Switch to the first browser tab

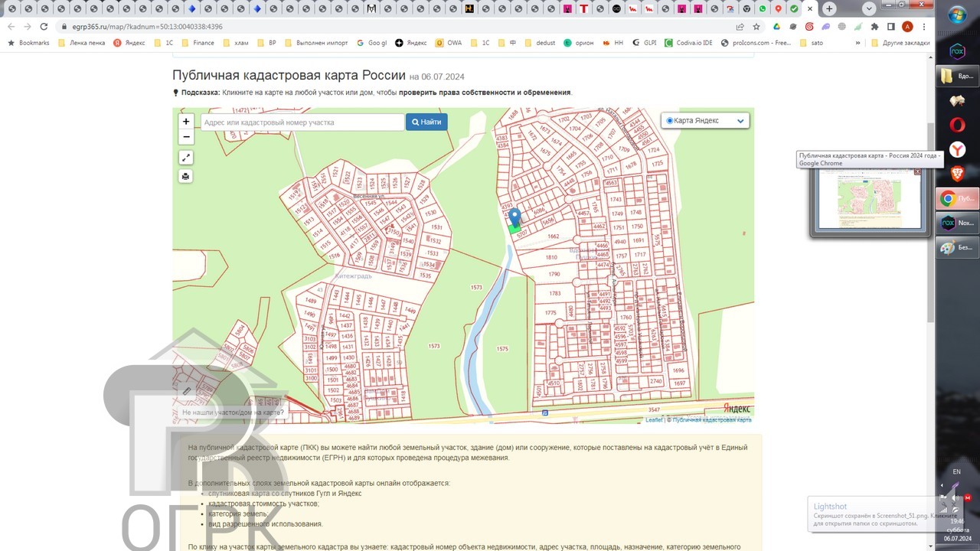coord(12,8)
